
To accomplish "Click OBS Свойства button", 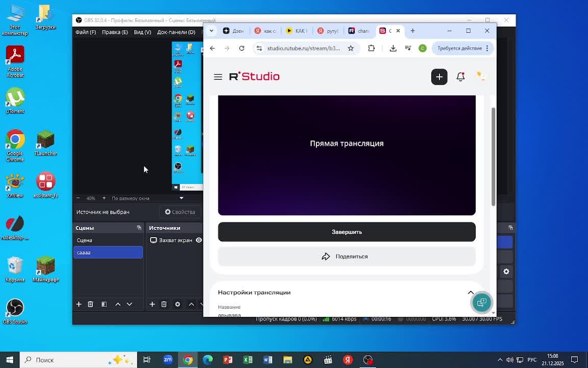I will tap(180, 212).
